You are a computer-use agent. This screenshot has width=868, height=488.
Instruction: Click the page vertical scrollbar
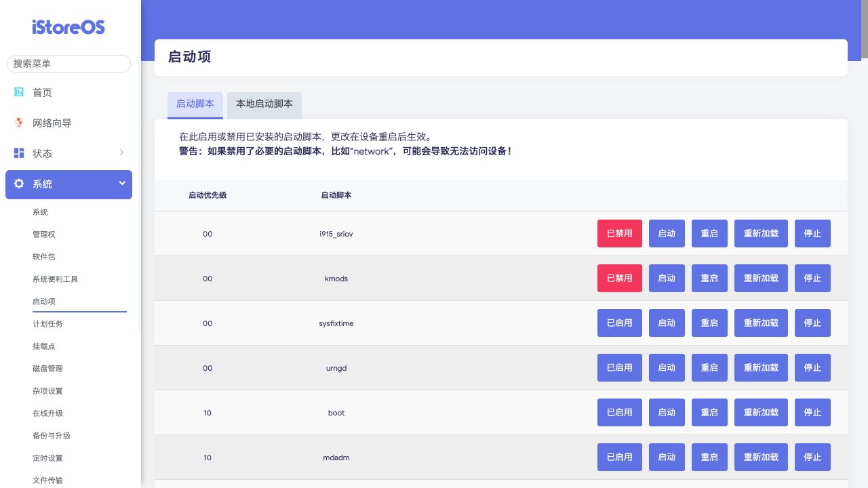[864, 30]
